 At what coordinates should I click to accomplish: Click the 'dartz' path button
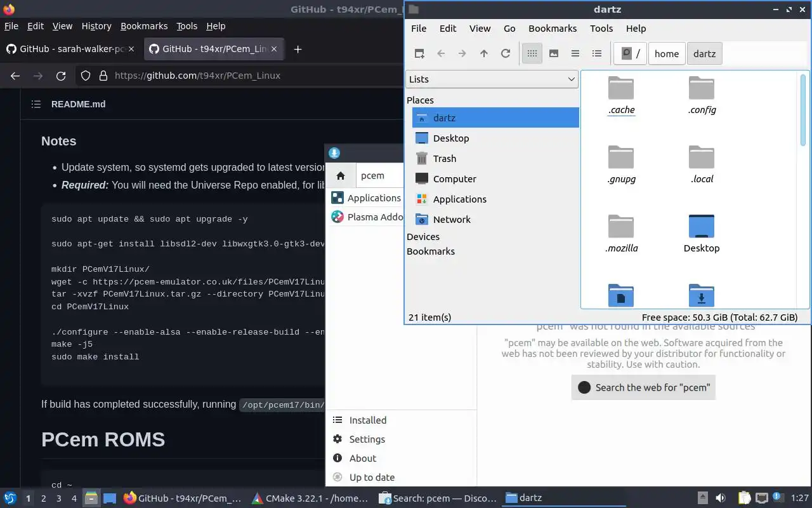click(x=704, y=54)
